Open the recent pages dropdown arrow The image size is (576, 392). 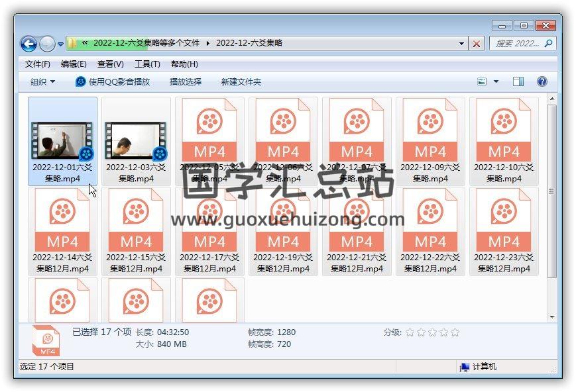click(x=61, y=44)
